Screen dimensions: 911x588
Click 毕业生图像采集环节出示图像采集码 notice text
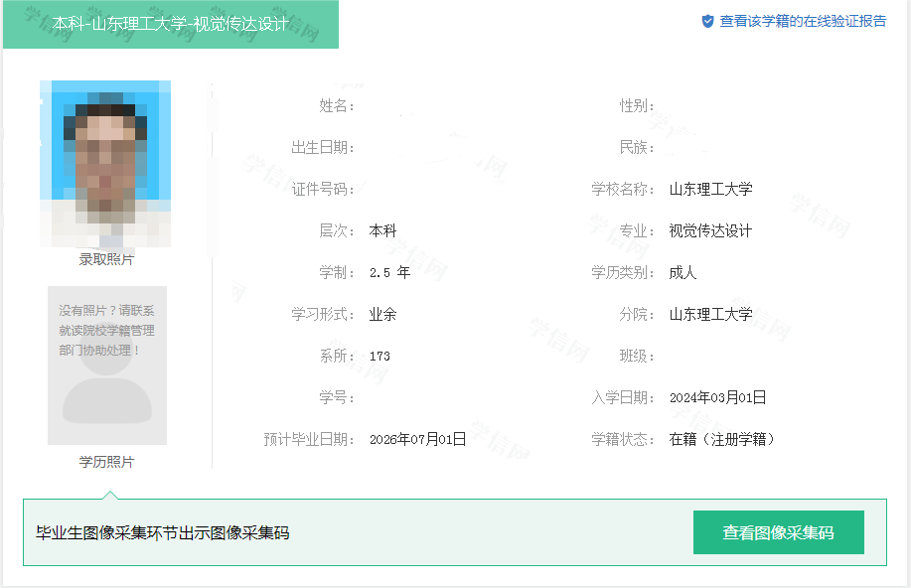click(163, 532)
